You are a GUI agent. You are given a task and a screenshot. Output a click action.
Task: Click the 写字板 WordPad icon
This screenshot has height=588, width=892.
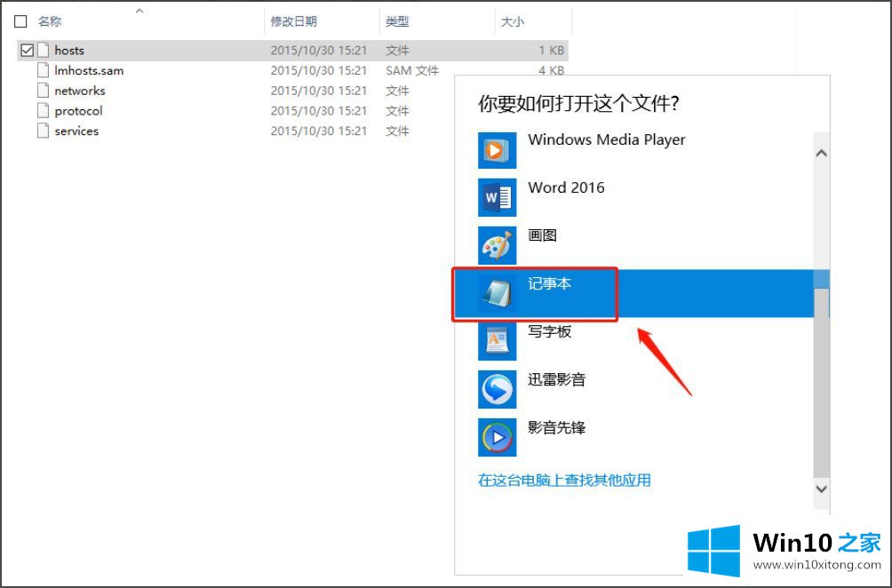tap(498, 341)
